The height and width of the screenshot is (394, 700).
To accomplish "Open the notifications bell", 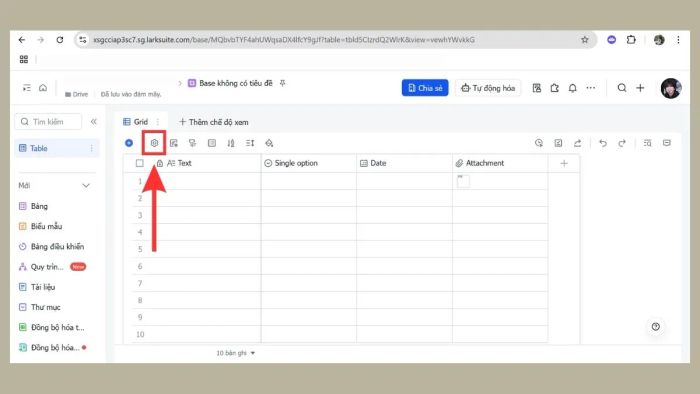I will coord(572,88).
